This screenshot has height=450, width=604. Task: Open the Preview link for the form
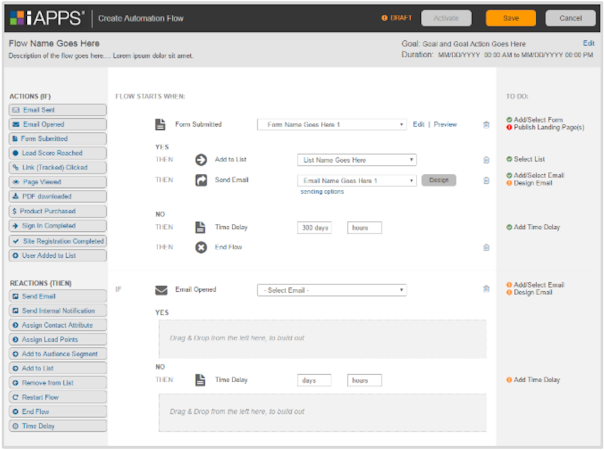445,125
